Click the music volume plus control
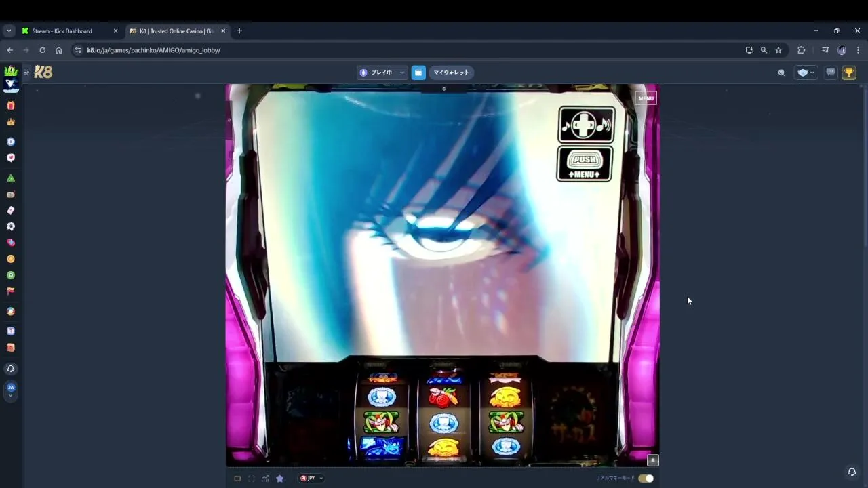The height and width of the screenshot is (488, 868). pos(587,125)
